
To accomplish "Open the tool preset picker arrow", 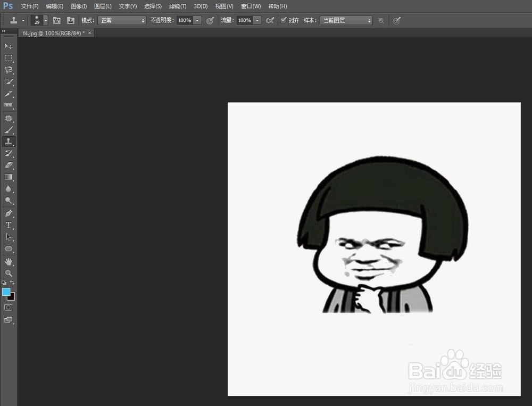I will click(x=23, y=20).
